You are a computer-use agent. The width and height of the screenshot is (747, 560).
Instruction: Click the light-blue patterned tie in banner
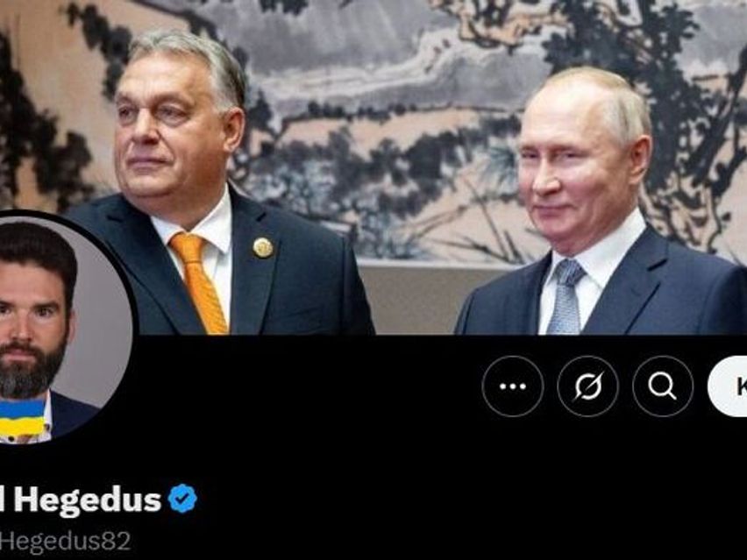[x=565, y=296]
